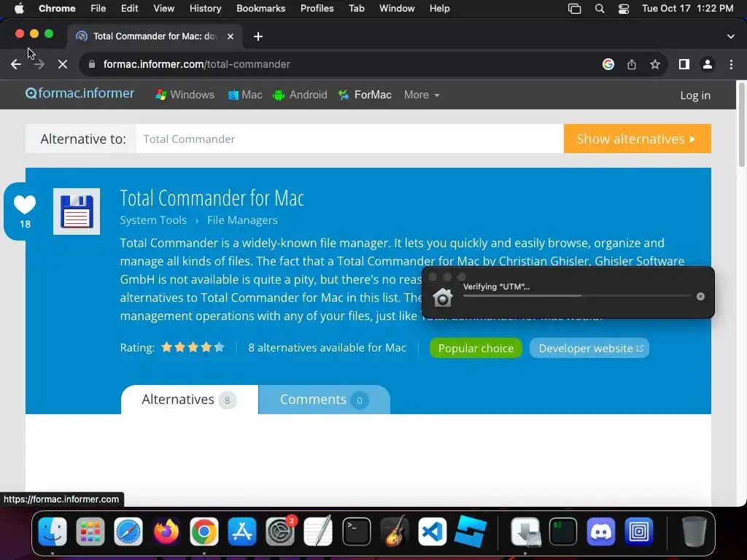Open the File menu
The width and height of the screenshot is (747, 560).
[x=98, y=9]
